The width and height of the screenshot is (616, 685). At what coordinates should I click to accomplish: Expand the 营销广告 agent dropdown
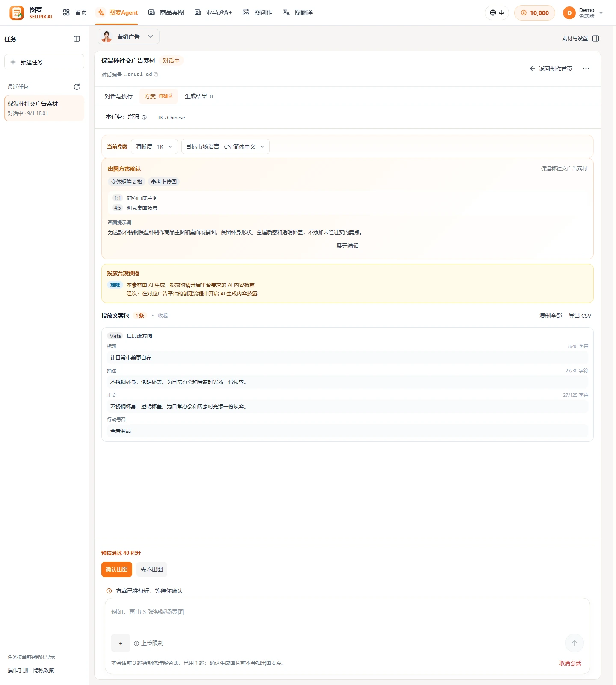[128, 37]
